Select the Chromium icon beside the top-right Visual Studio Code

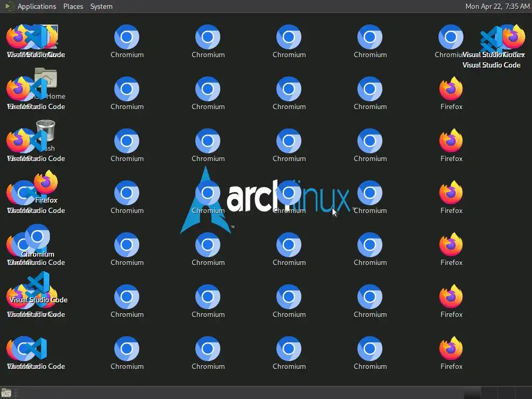450,37
